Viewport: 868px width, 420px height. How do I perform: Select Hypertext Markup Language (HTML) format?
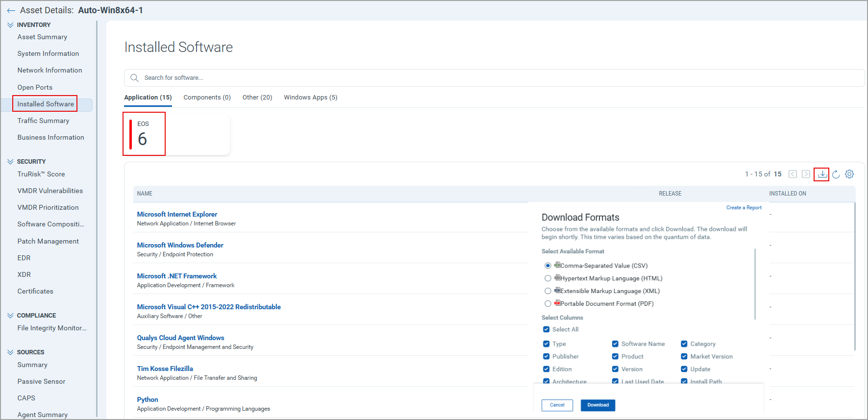point(548,278)
